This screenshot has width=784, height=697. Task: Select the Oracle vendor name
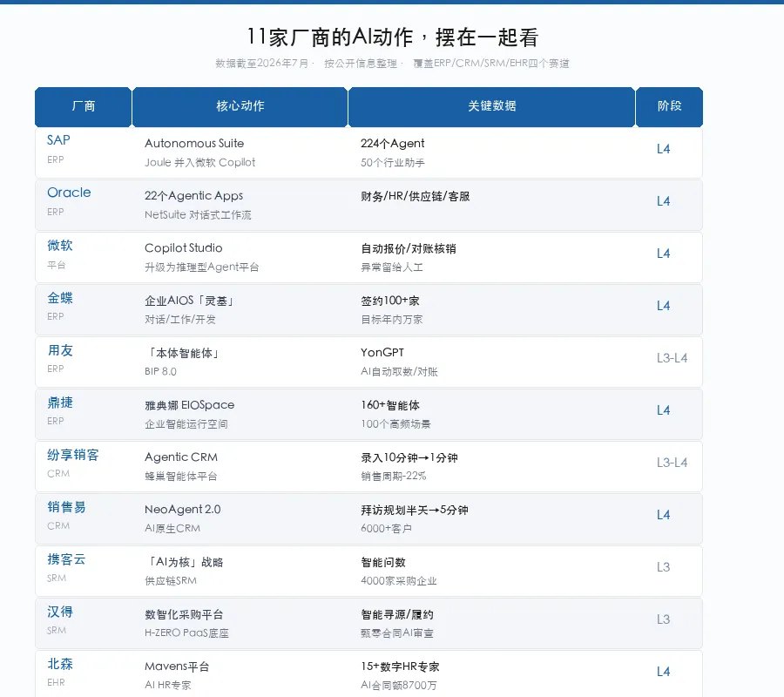tap(69, 193)
